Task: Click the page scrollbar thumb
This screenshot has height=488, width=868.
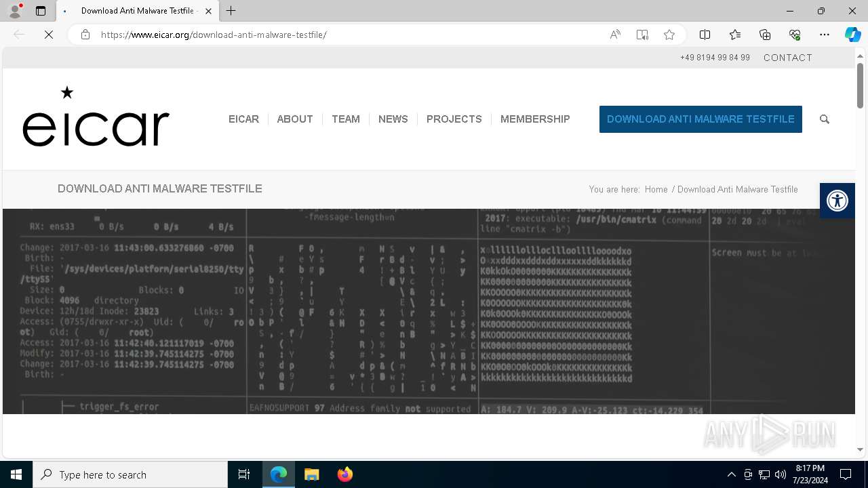Action: click(861, 85)
